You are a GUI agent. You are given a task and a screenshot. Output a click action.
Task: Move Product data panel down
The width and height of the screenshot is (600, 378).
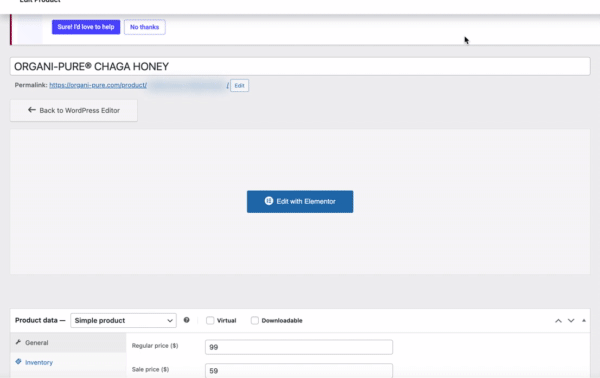tap(571, 321)
